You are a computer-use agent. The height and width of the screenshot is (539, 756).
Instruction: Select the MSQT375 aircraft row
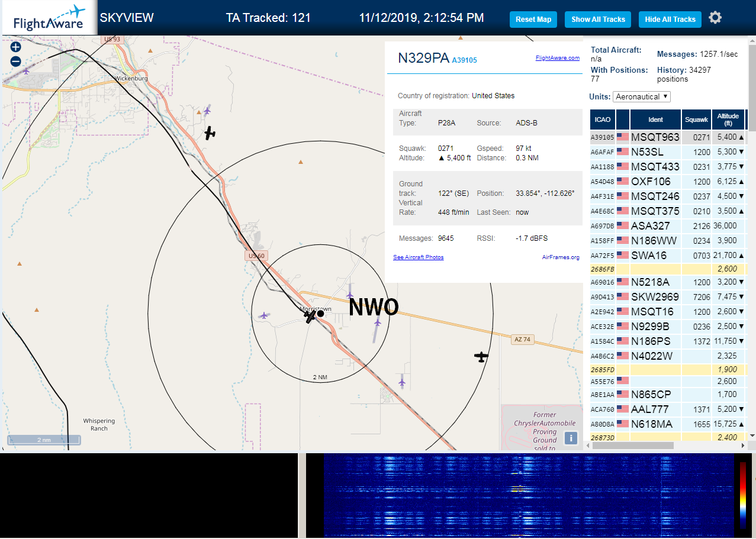[668, 211]
